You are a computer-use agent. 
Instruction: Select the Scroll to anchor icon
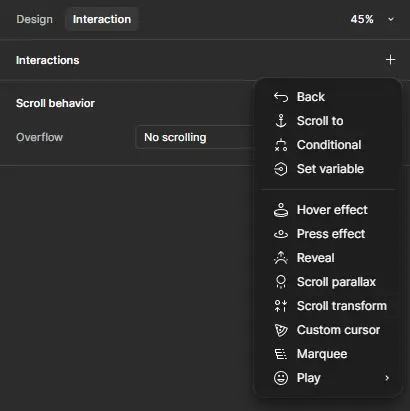pyautogui.click(x=281, y=121)
